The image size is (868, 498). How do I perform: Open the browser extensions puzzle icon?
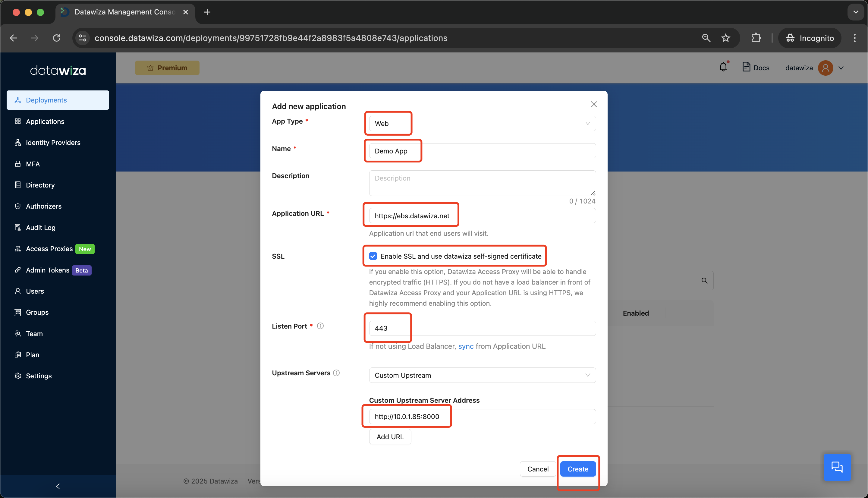click(756, 38)
